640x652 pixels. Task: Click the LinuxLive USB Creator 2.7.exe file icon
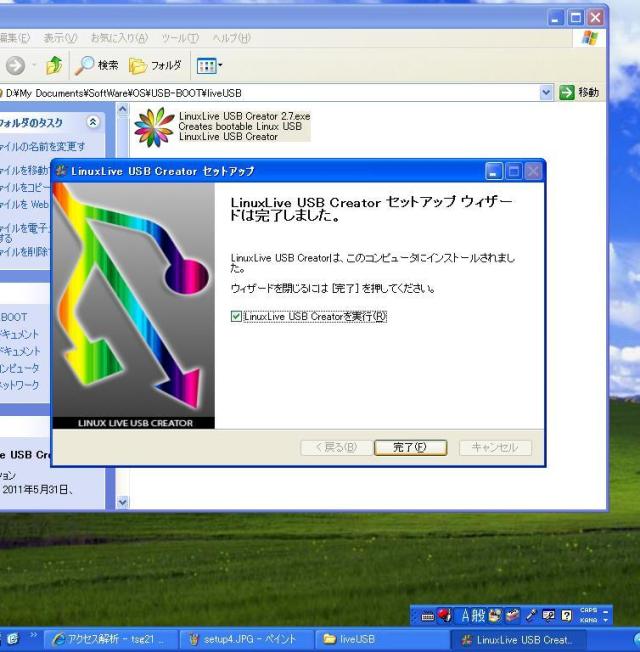point(153,127)
